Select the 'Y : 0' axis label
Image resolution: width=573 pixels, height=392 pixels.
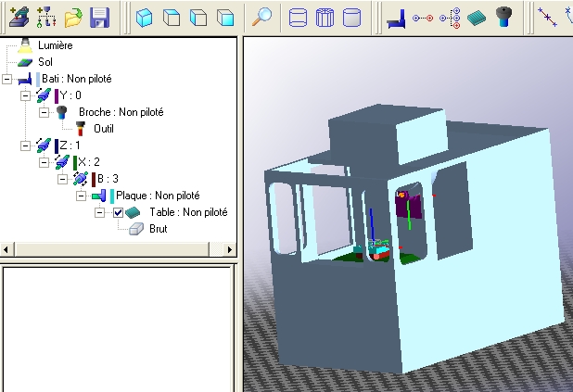coord(70,95)
